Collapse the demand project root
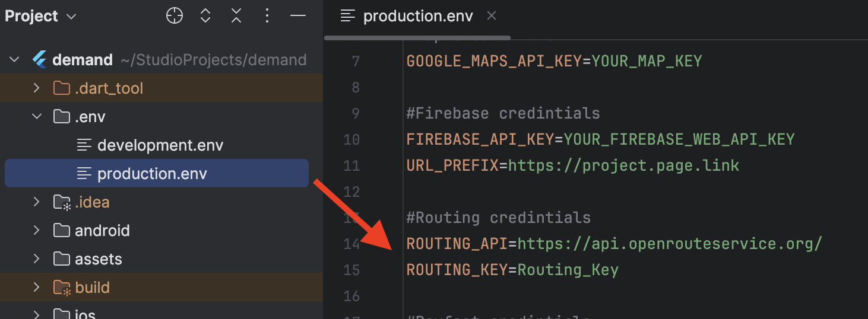Screen dimensions: 868x319 click(x=15, y=60)
